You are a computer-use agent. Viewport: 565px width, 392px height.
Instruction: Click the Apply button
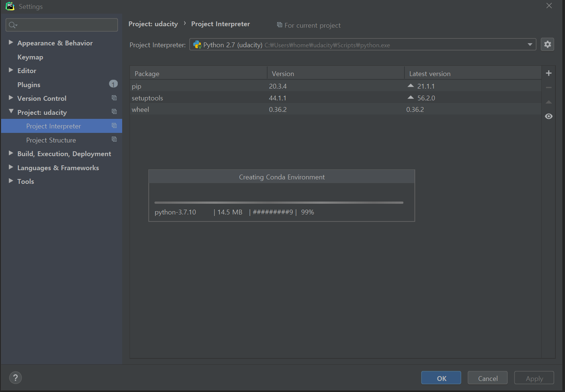(534, 378)
